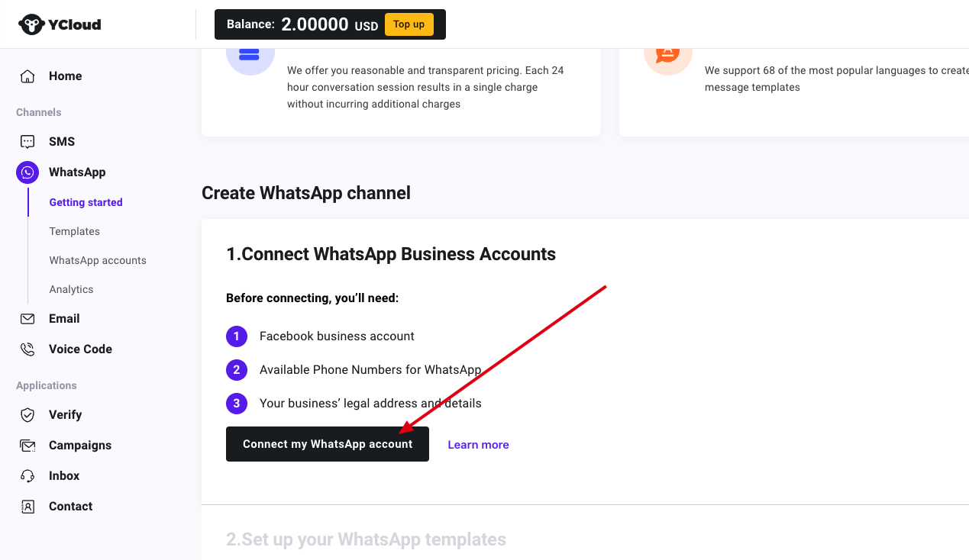Click the Applications section label
969x560 pixels.
[x=46, y=385]
